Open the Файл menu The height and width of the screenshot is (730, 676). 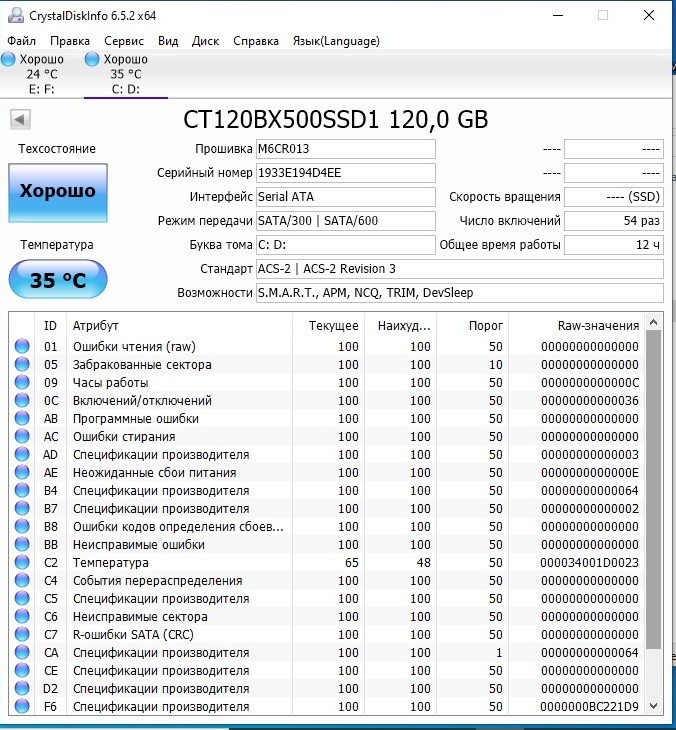pos(21,41)
